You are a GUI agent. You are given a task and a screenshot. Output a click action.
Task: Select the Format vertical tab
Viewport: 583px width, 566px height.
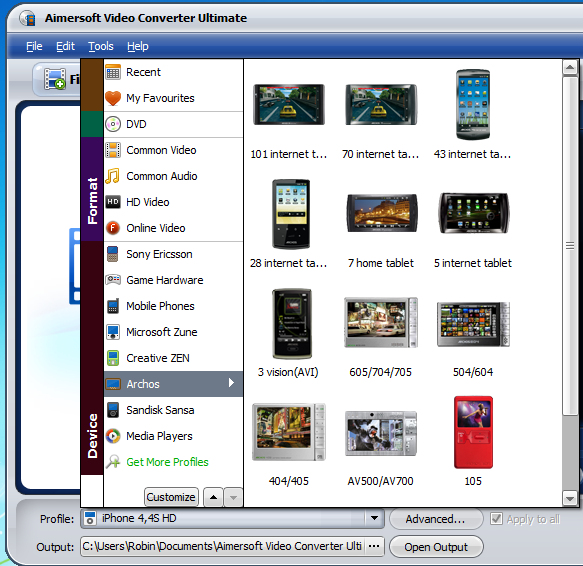coord(92,189)
